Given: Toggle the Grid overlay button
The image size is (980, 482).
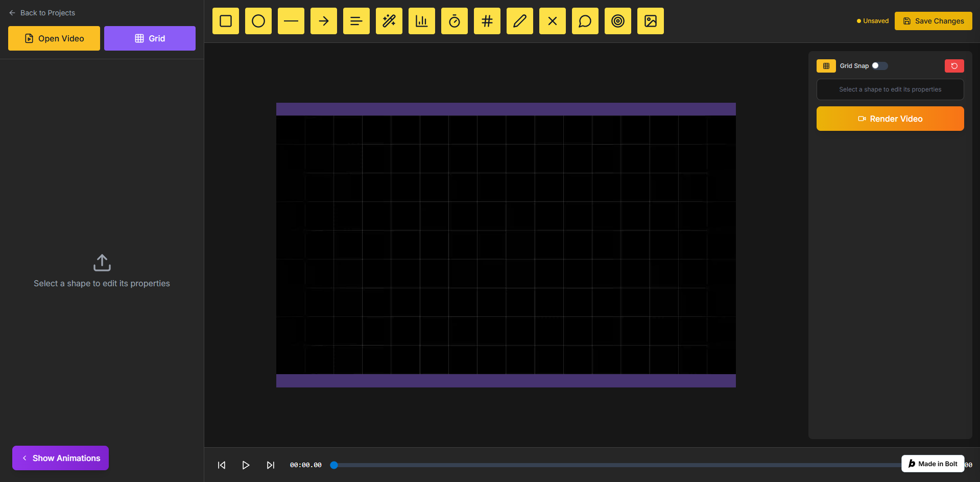Looking at the screenshot, I should coord(150,38).
